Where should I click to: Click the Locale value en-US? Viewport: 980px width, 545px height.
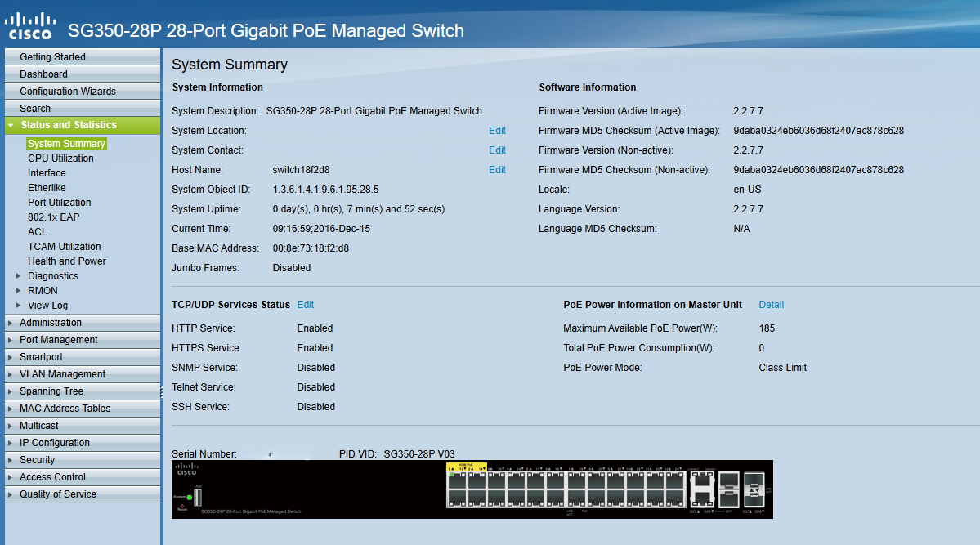point(748,190)
